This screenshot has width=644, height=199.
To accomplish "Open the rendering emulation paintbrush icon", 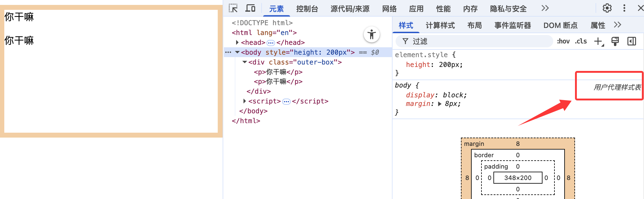I will click(615, 41).
